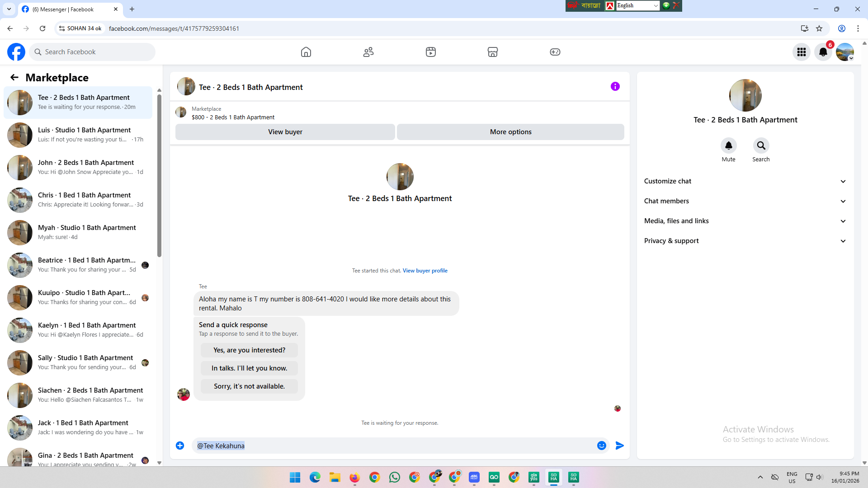Open the emoji picker in message box
Screen dimensions: 868x488
coord(602,446)
